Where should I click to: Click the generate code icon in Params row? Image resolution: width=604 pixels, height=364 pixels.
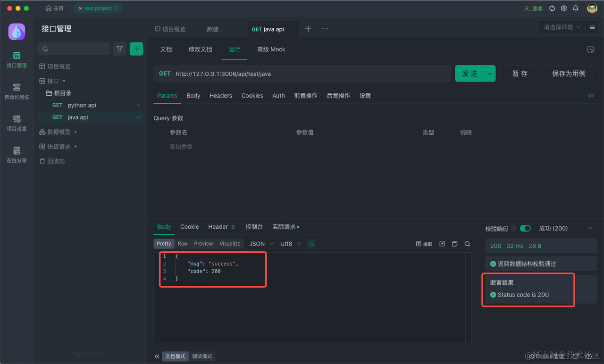point(591,96)
